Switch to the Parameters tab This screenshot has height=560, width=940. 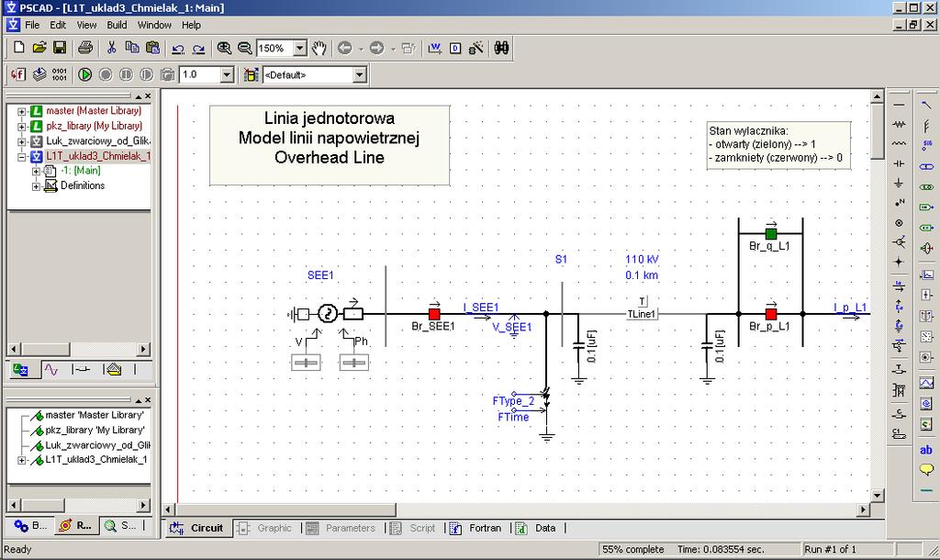coord(341,528)
